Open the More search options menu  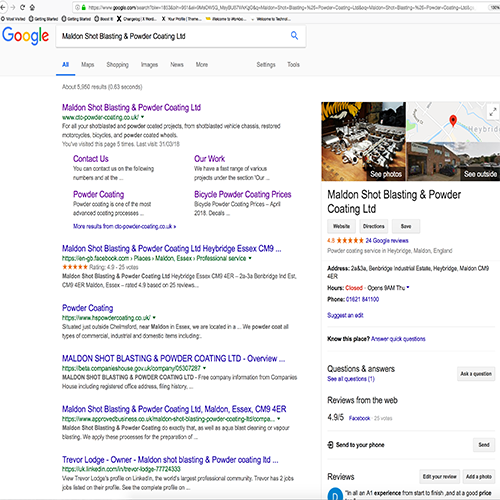coord(202,65)
